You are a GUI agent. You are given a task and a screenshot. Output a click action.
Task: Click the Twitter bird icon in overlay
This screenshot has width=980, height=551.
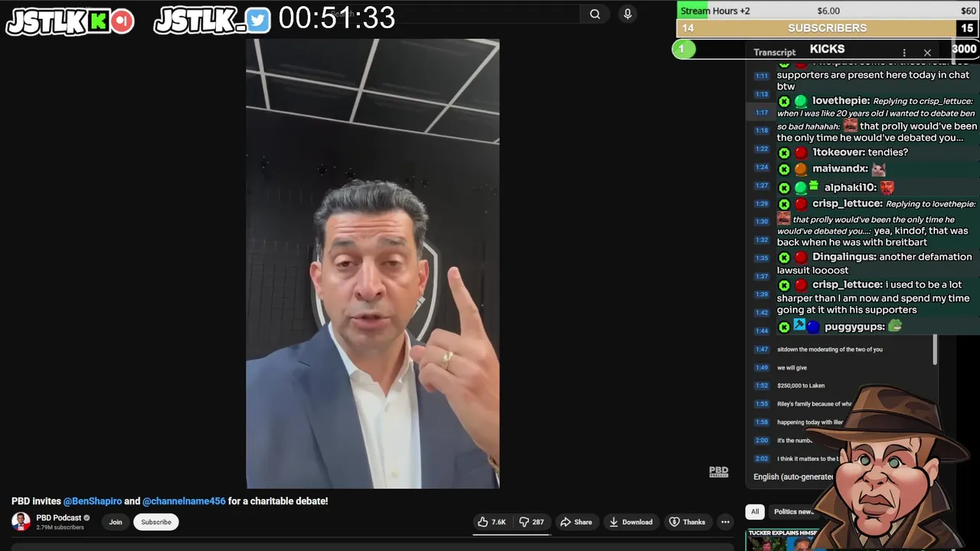point(258,21)
